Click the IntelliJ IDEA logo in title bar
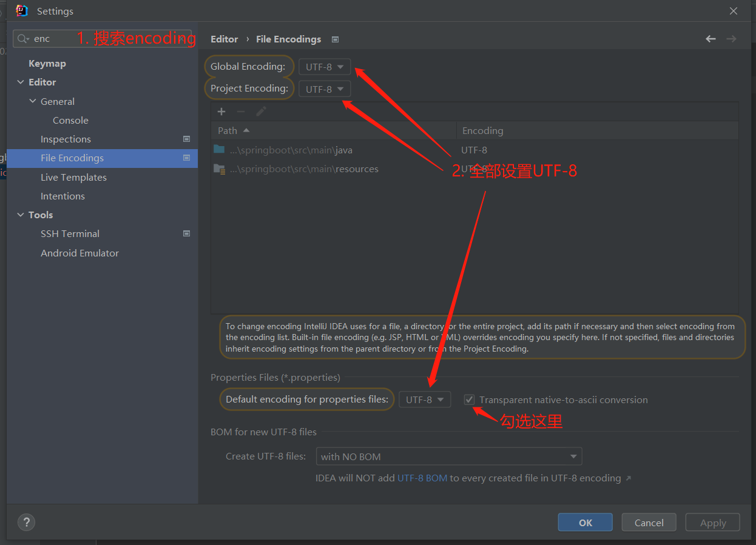The height and width of the screenshot is (545, 756). point(22,11)
